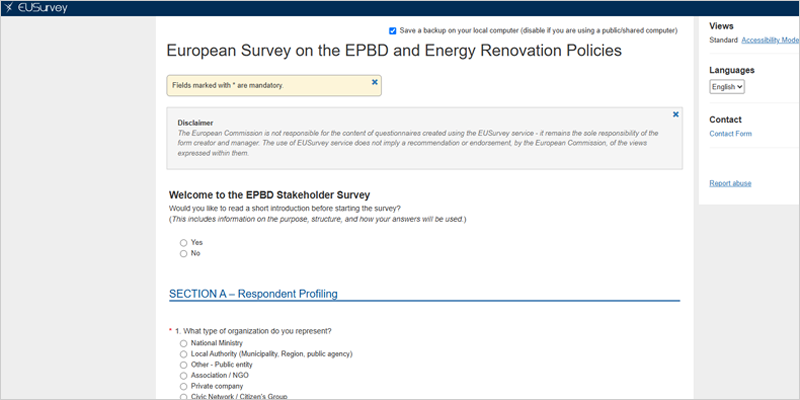Choose Local Authority organization option
The image size is (800, 400).
(184, 354)
